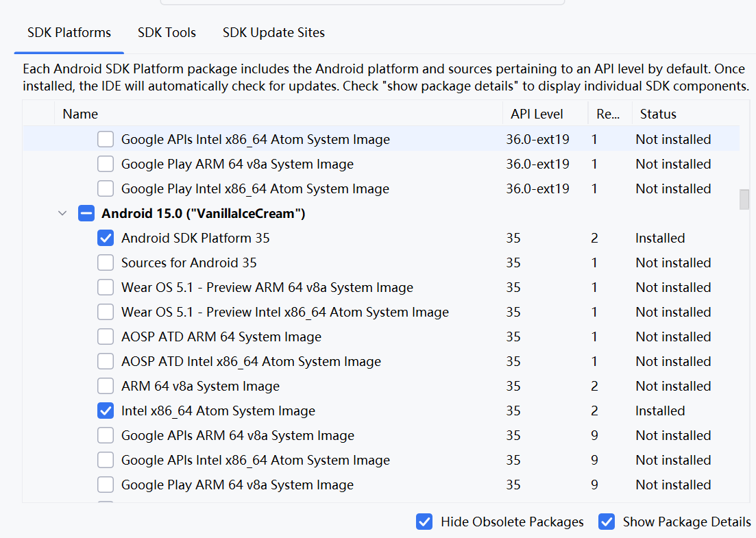Disable Hide Obsolete Packages option
Image resolution: width=756 pixels, height=538 pixels.
(424, 522)
